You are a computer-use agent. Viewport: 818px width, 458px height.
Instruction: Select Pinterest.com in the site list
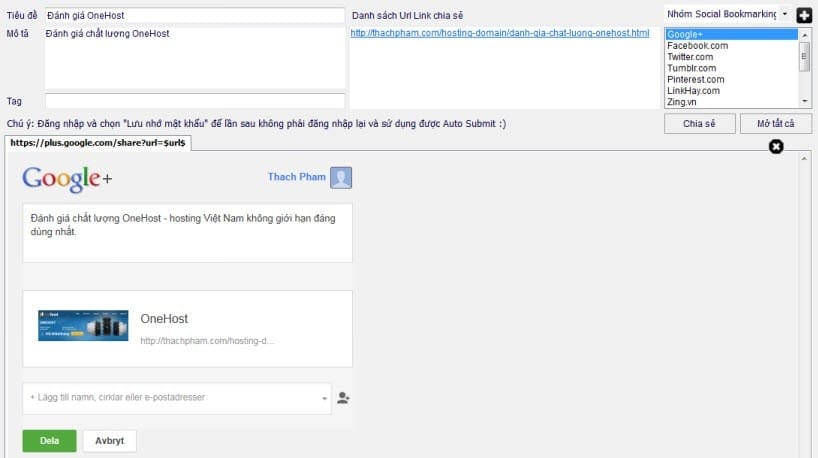click(732, 79)
